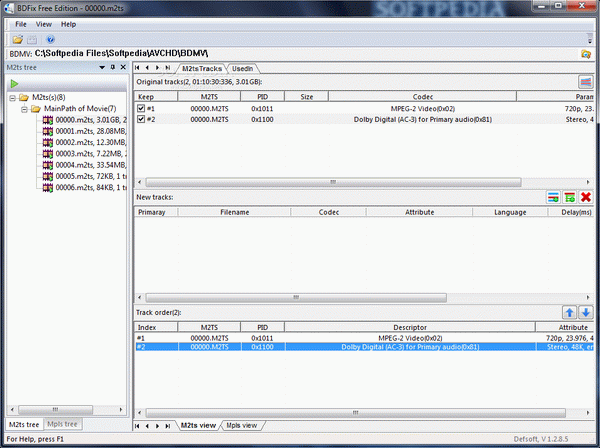The image size is (600, 448).
Task: Click Descriptor column header in Track order
Action: [x=410, y=327]
